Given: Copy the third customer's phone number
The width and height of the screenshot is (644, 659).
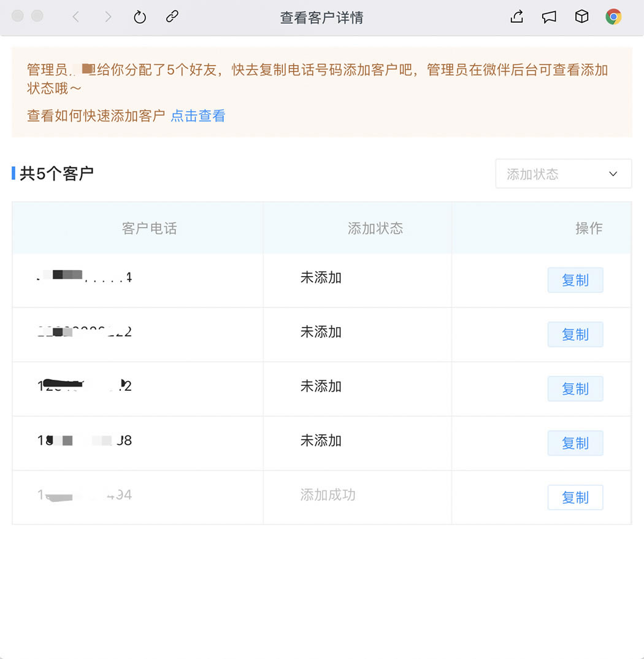Looking at the screenshot, I should coord(575,388).
